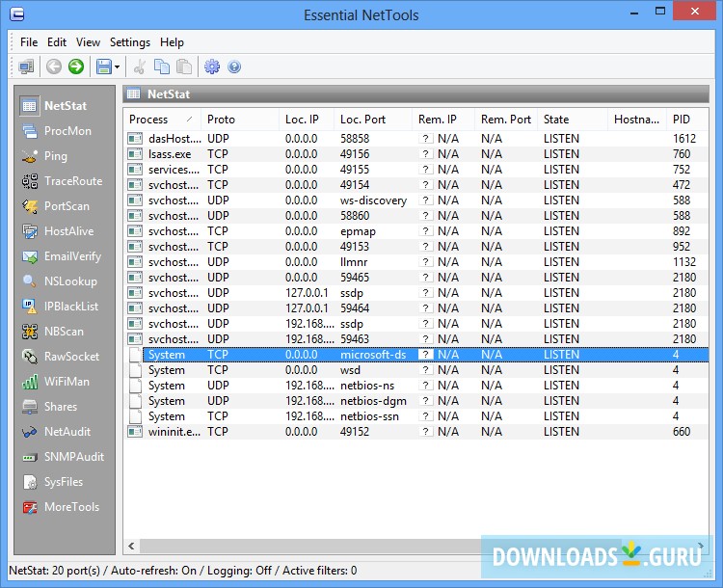Open the View menu
Image resolution: width=723 pixels, height=588 pixels.
point(88,42)
